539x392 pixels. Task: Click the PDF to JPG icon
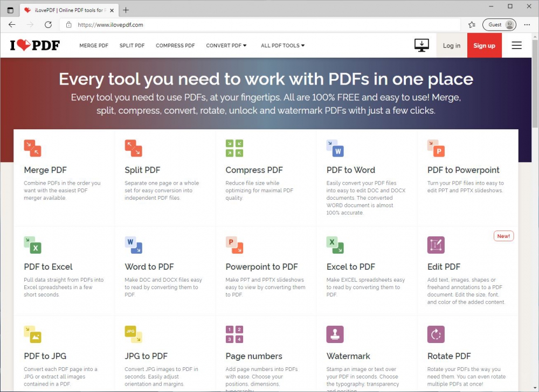pyautogui.click(x=33, y=334)
